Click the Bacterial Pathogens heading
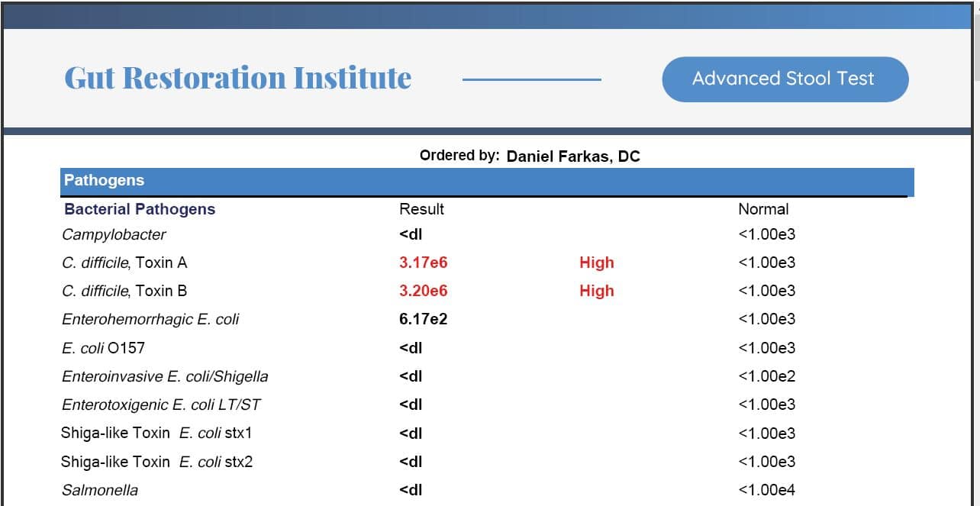980x506 pixels. (x=140, y=209)
